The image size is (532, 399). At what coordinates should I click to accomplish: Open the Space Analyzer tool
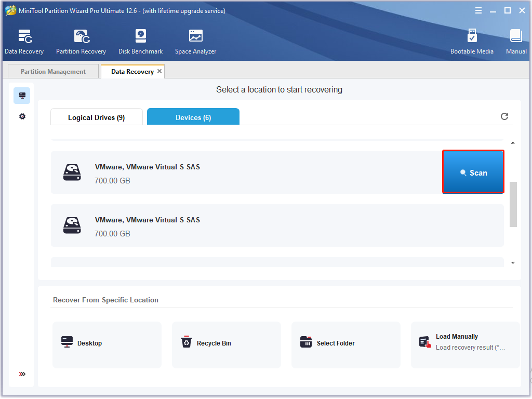click(195, 42)
